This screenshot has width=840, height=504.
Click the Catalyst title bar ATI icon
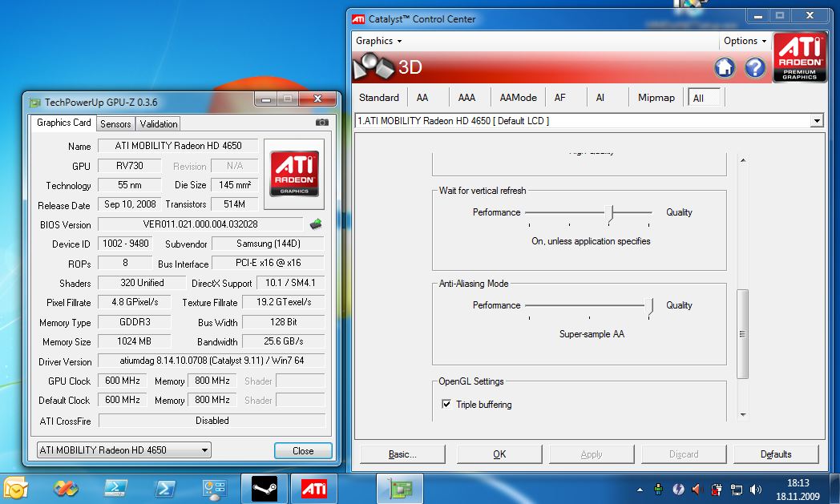[x=357, y=18]
